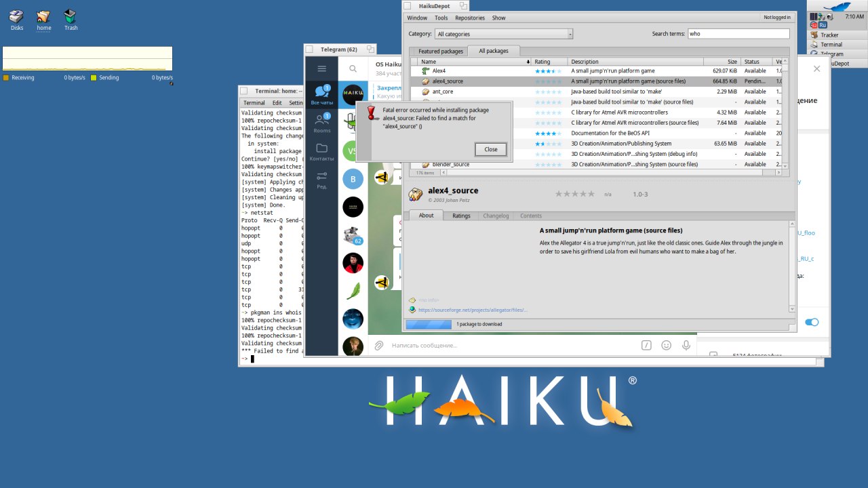Open the Ratings tab in package details
Viewport: 868px width, 488px height.
461,216
